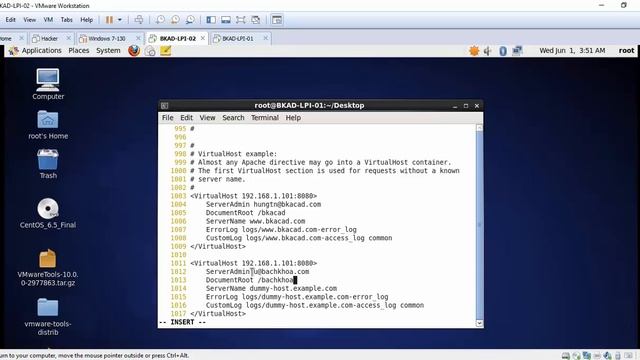The width and height of the screenshot is (640, 360).
Task: Select the CentOS_6.5_Final disc icon
Action: coord(48,213)
